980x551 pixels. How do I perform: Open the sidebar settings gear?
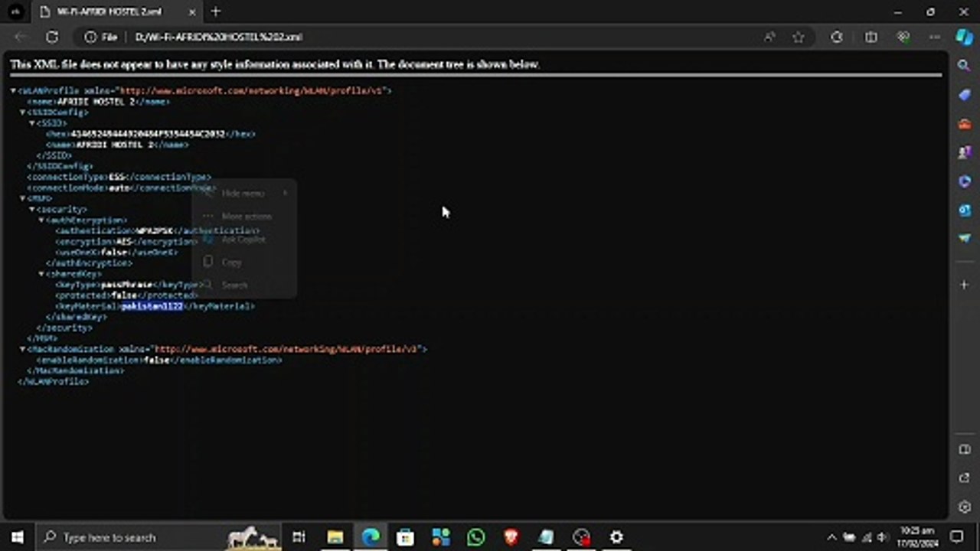click(964, 507)
